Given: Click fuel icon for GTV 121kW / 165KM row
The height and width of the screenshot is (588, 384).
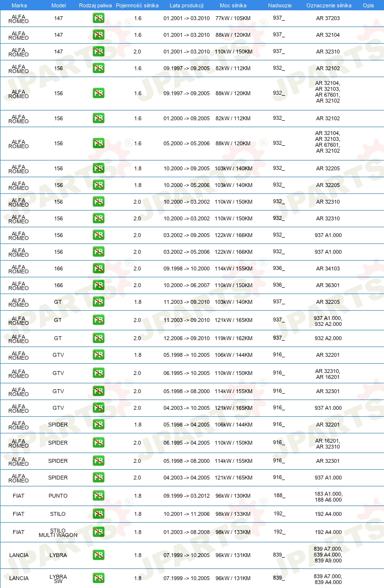Looking at the screenshot, I should click(99, 408).
